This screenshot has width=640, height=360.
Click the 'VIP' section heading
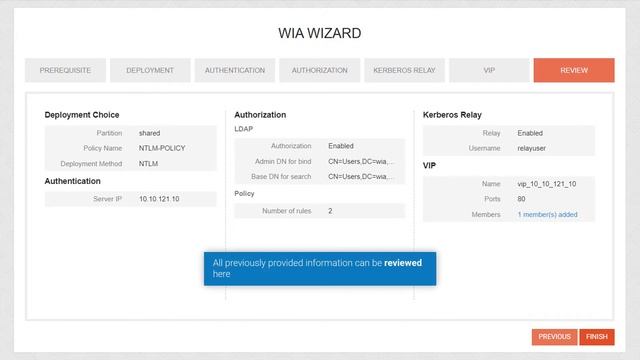point(429,165)
